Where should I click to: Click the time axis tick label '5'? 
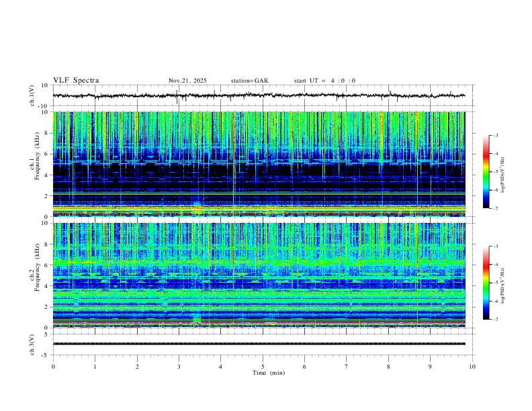(263, 367)
